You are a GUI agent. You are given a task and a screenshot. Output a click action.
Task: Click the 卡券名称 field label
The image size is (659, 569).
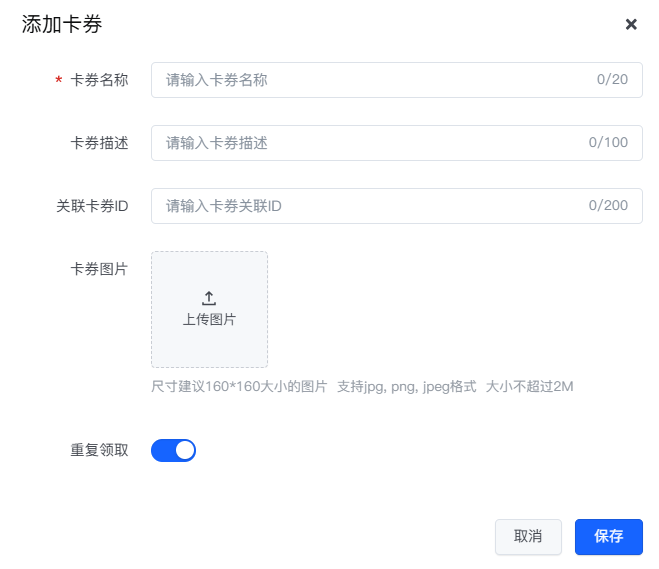[x=99, y=80]
